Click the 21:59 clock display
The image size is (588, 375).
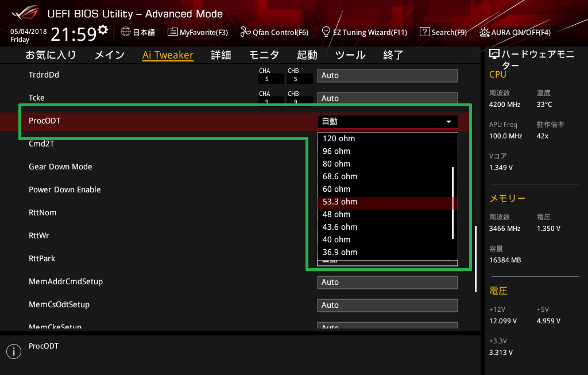point(73,34)
